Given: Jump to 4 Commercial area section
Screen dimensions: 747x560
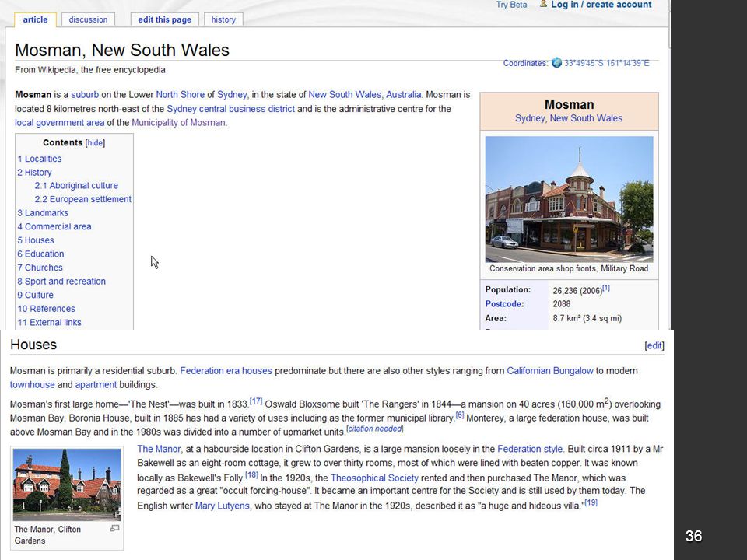Looking at the screenshot, I should [54, 226].
